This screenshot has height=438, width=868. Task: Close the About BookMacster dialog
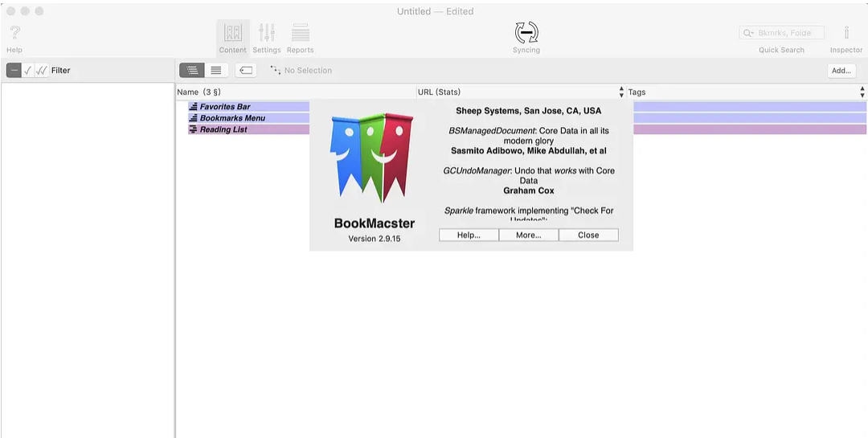click(588, 235)
